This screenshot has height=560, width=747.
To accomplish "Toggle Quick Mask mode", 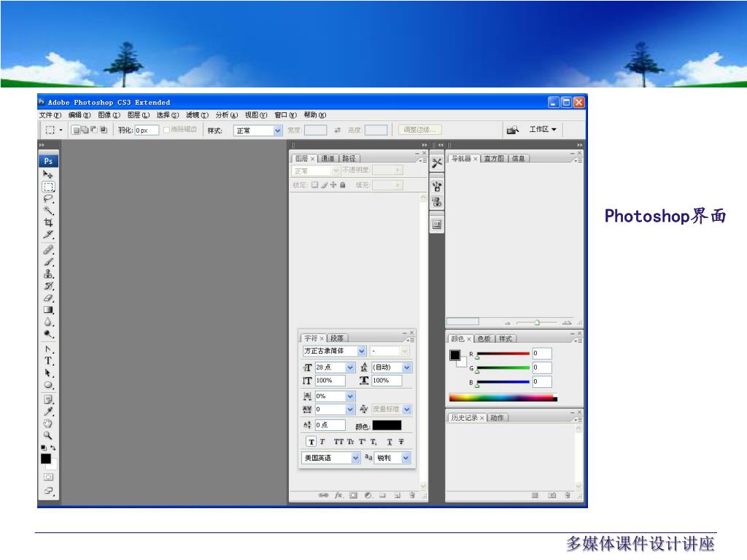I will 49,477.
